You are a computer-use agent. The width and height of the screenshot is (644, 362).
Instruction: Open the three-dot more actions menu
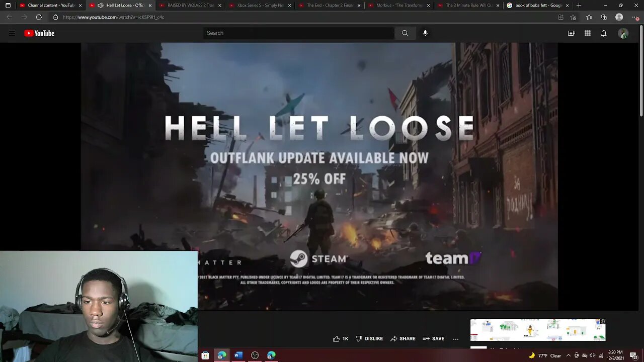(x=456, y=339)
